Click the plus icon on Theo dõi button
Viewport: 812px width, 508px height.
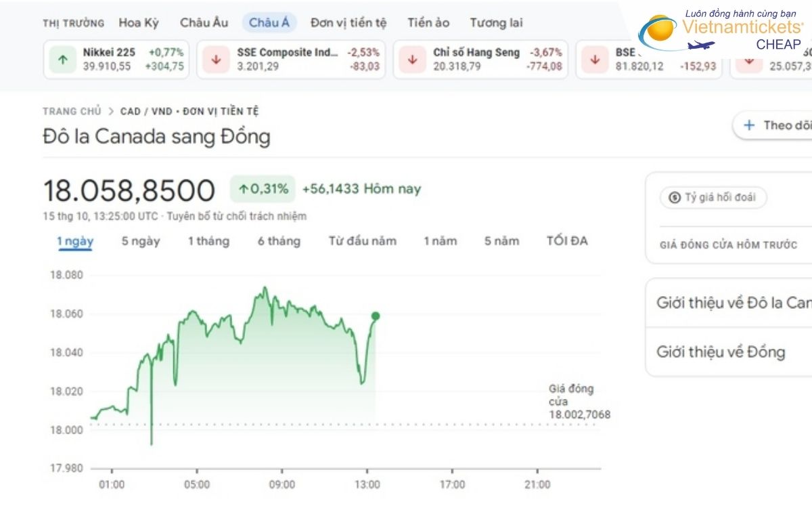point(749,125)
